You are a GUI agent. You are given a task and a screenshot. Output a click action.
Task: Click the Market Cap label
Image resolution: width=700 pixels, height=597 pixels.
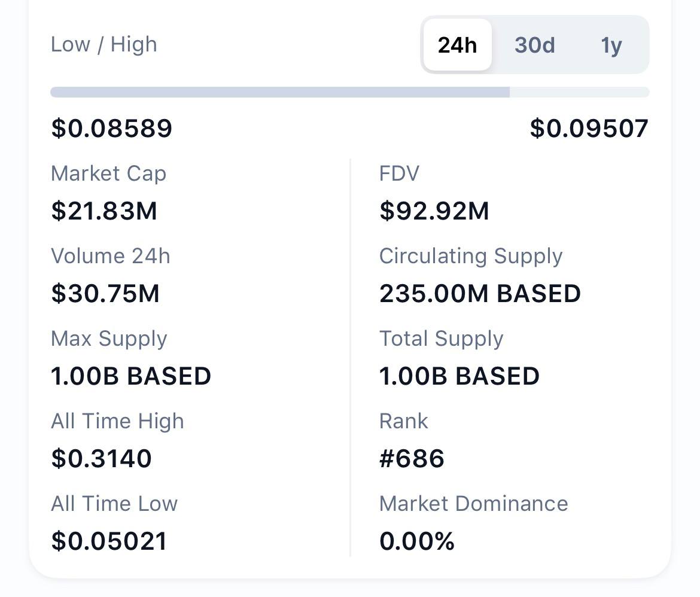click(108, 173)
